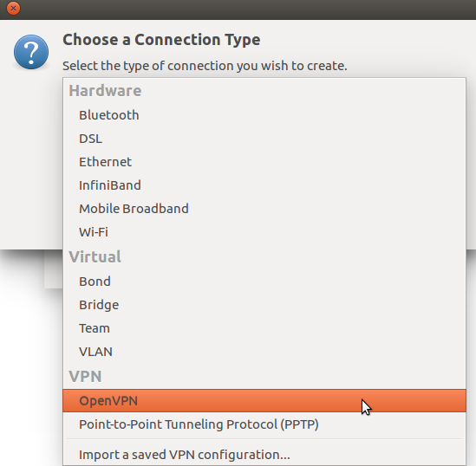Image resolution: width=476 pixels, height=466 pixels.
Task: Click the Hardware section header
Action: (x=105, y=90)
